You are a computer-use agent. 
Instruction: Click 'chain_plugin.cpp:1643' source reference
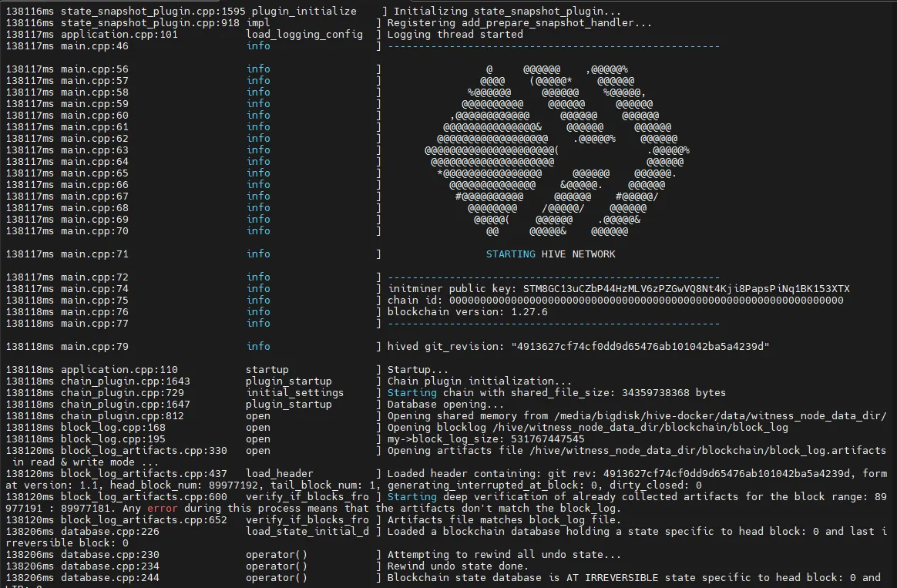point(126,381)
